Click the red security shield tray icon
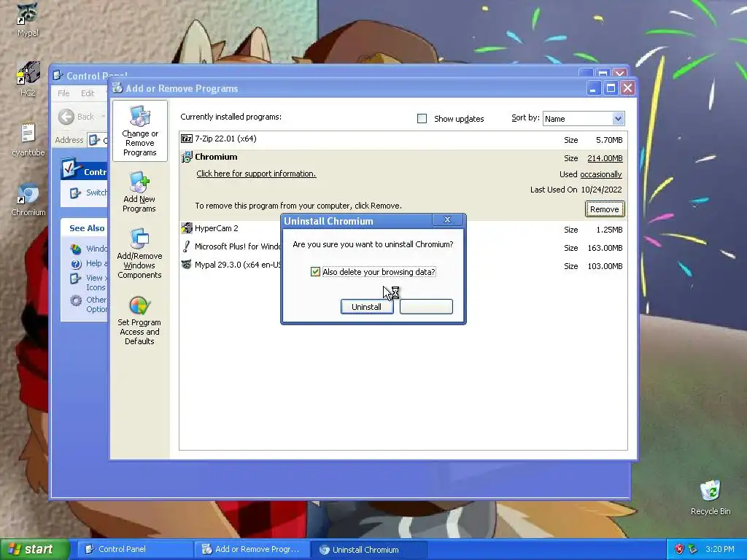 pyautogui.click(x=679, y=549)
